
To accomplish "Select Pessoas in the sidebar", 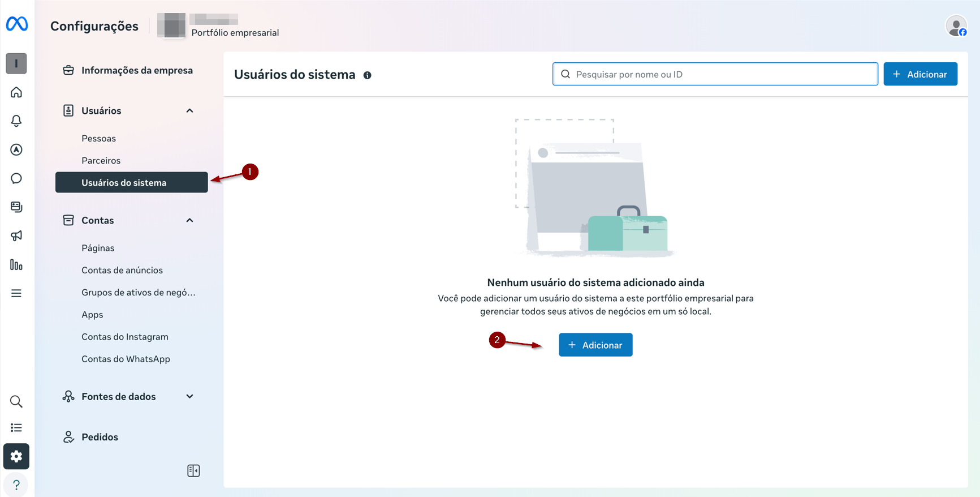I will point(98,138).
